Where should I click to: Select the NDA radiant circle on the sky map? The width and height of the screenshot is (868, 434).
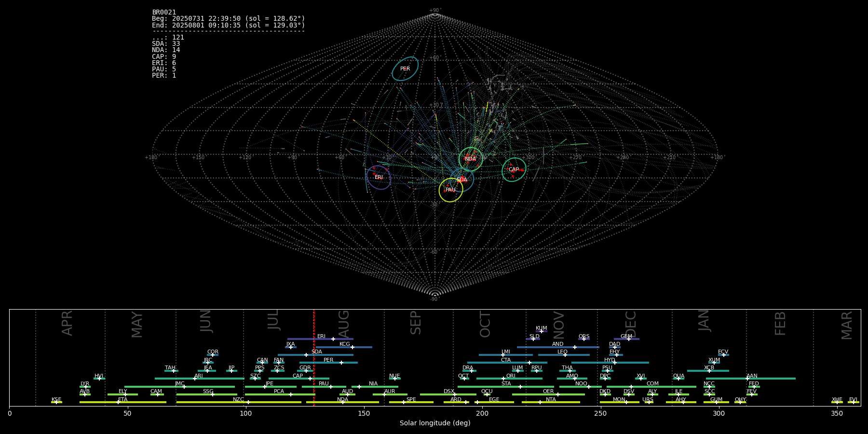(x=471, y=159)
